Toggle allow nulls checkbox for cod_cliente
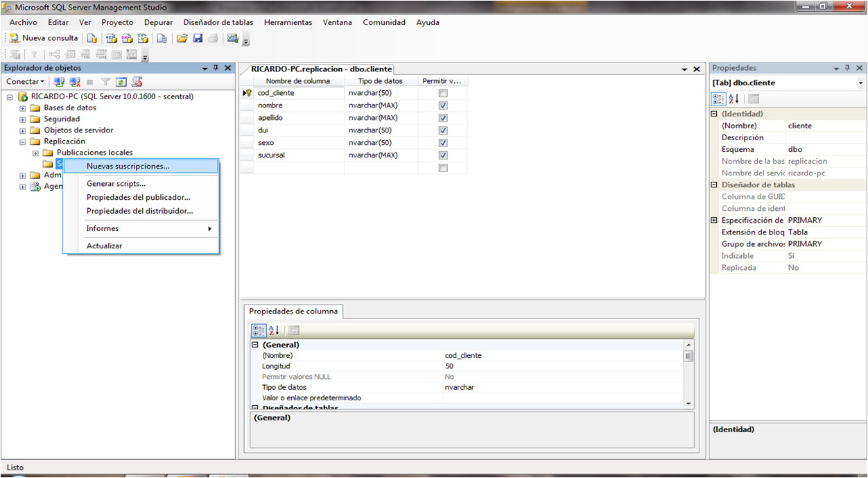The image size is (868, 478). pos(443,93)
